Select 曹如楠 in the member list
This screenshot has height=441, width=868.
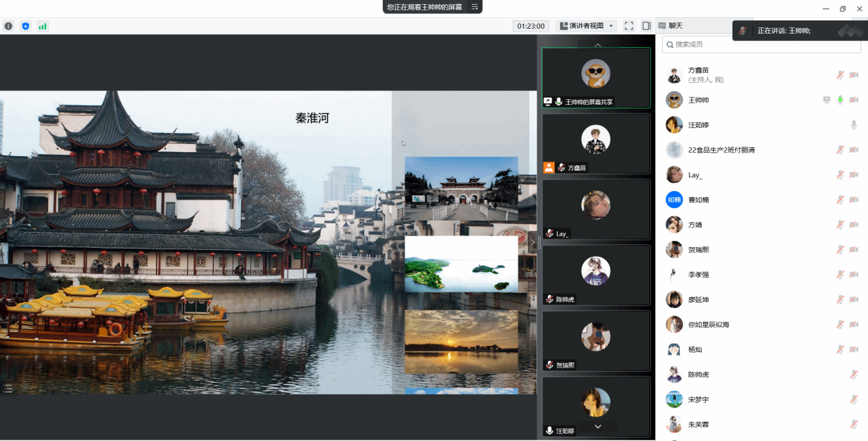[698, 200]
